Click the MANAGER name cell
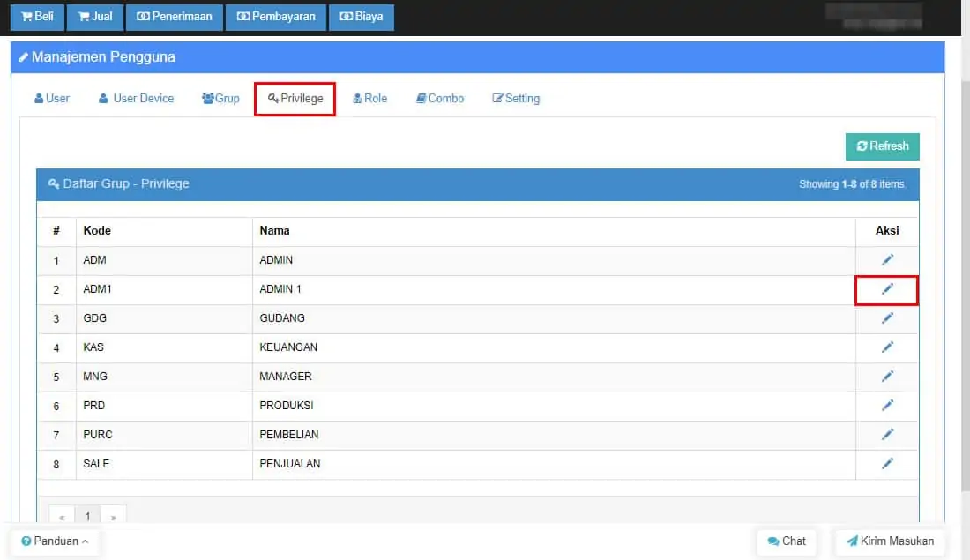This screenshot has height=560, width=970. pyautogui.click(x=554, y=377)
